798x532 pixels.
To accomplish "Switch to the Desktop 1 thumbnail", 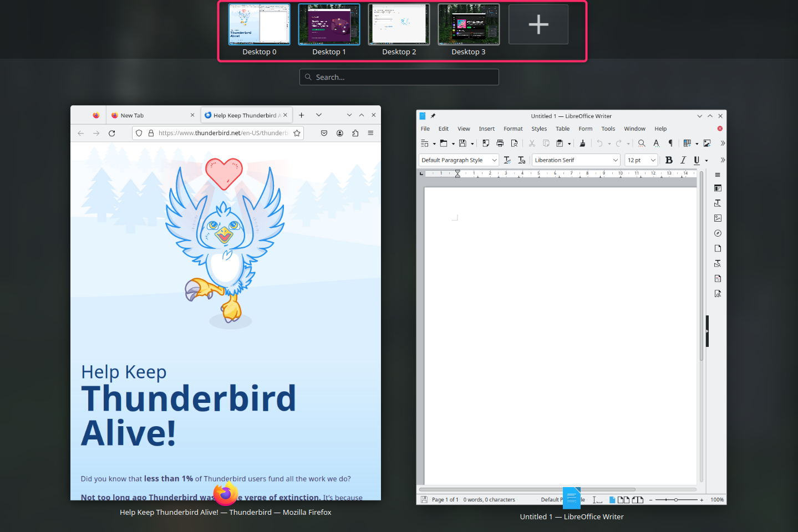I will pos(329,24).
